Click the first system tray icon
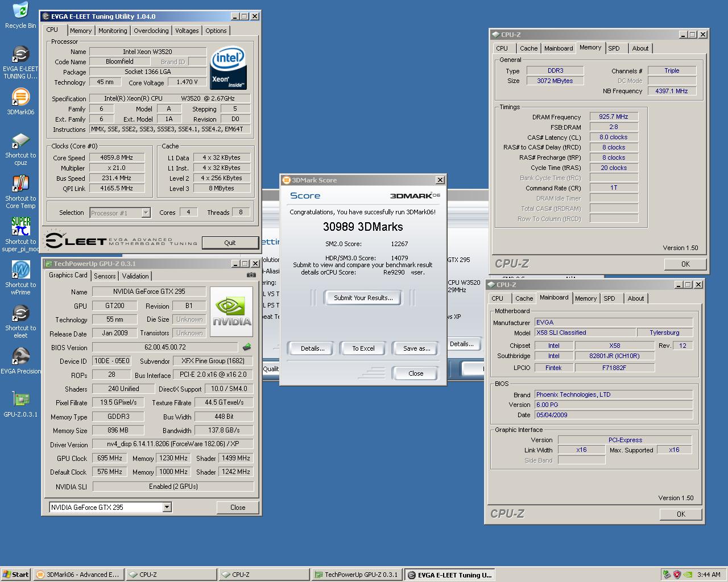 click(x=667, y=575)
